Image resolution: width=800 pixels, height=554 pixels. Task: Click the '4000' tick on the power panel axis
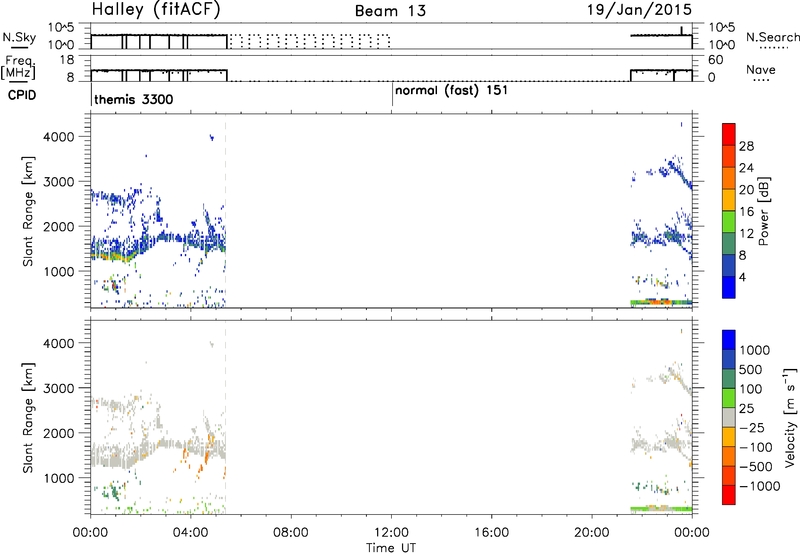click(58, 137)
